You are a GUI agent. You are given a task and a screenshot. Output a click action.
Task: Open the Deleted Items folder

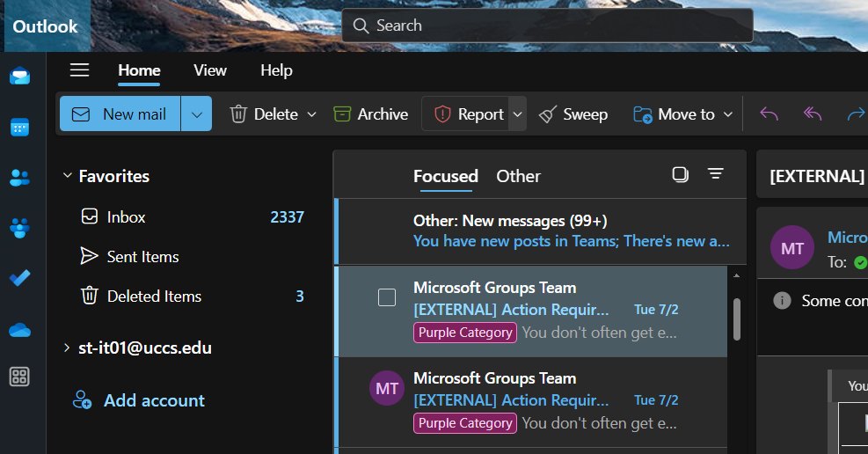(x=192, y=297)
